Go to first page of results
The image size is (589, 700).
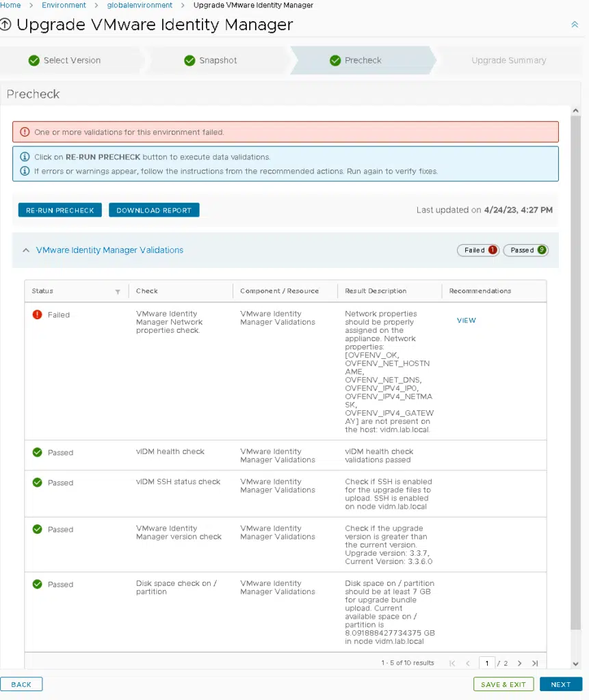(452, 663)
